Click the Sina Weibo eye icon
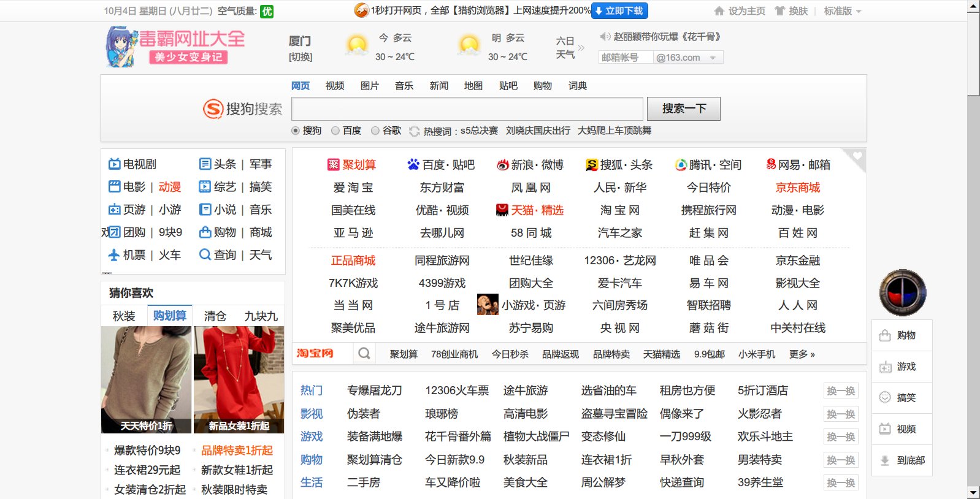The width and height of the screenshot is (980, 499). pos(503,164)
